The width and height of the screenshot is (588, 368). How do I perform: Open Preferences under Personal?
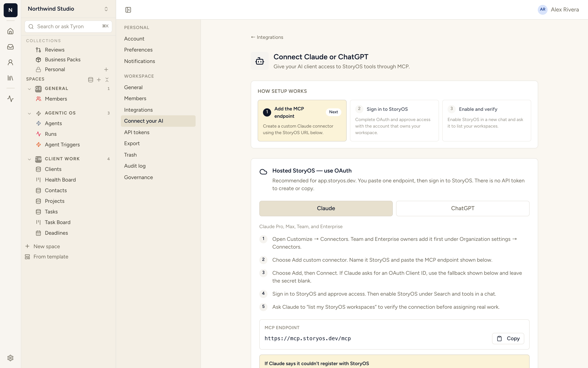(158, 50)
